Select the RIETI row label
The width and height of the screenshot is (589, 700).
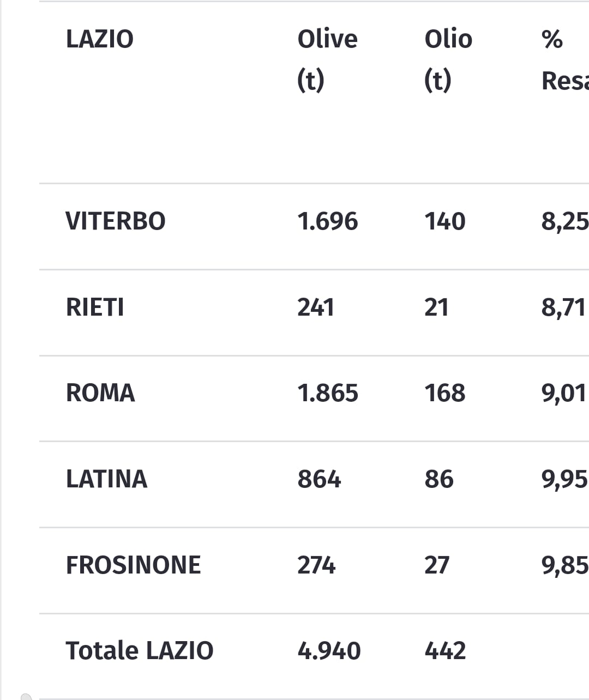[95, 307]
